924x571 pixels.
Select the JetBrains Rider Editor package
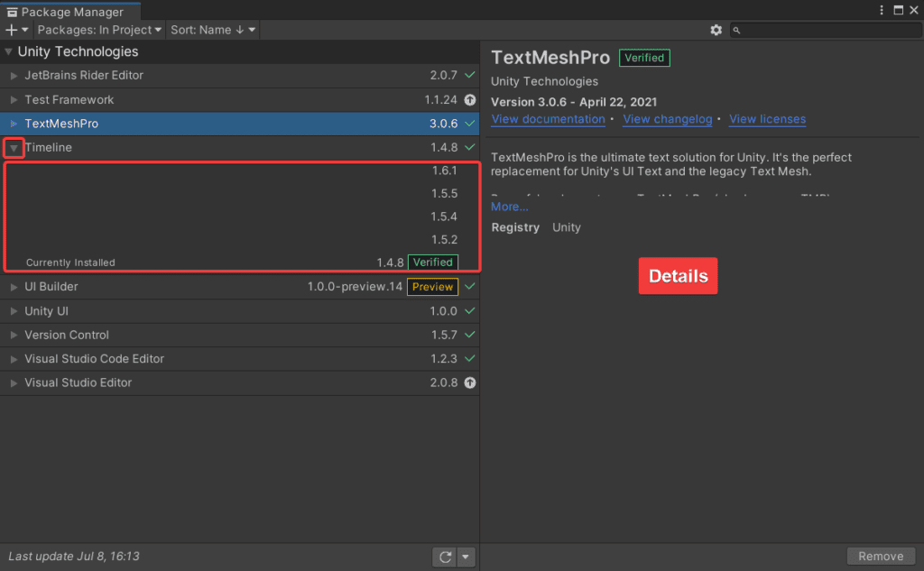[x=239, y=76]
